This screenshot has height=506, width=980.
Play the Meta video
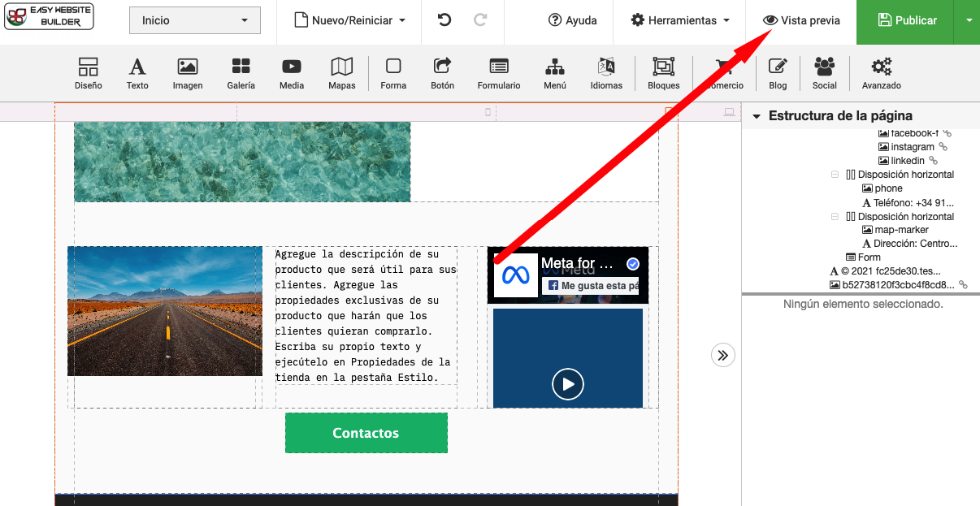[x=568, y=383]
